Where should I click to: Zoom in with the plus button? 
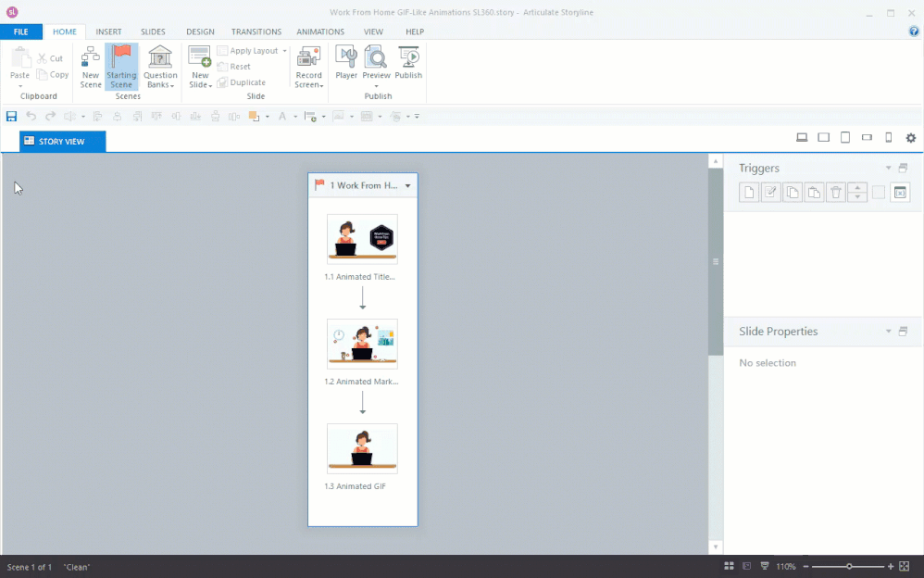pyautogui.click(x=891, y=567)
